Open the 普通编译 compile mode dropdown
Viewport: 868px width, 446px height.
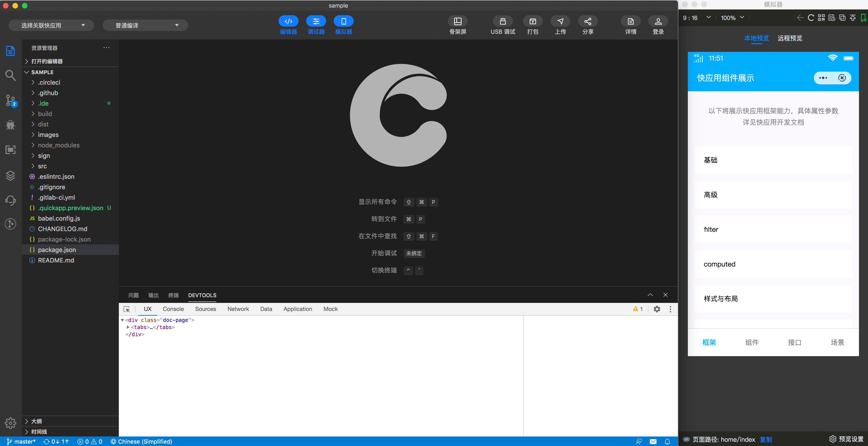tap(145, 25)
